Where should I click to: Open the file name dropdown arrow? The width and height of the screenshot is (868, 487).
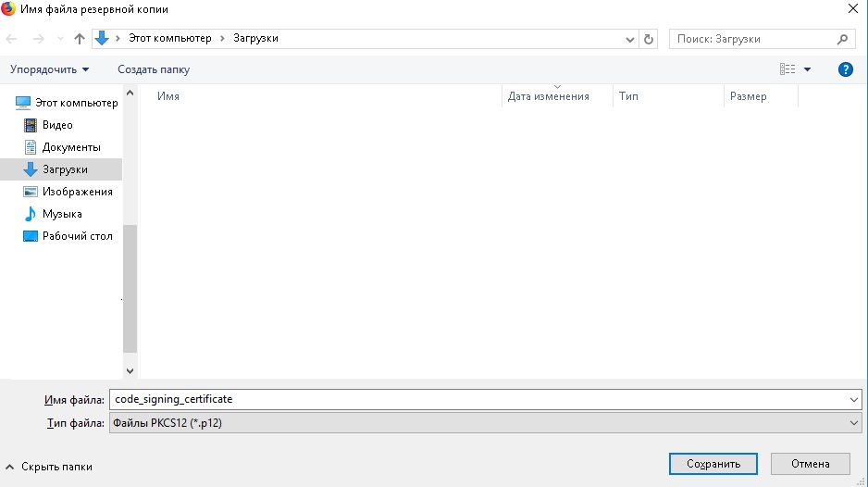[x=853, y=399]
